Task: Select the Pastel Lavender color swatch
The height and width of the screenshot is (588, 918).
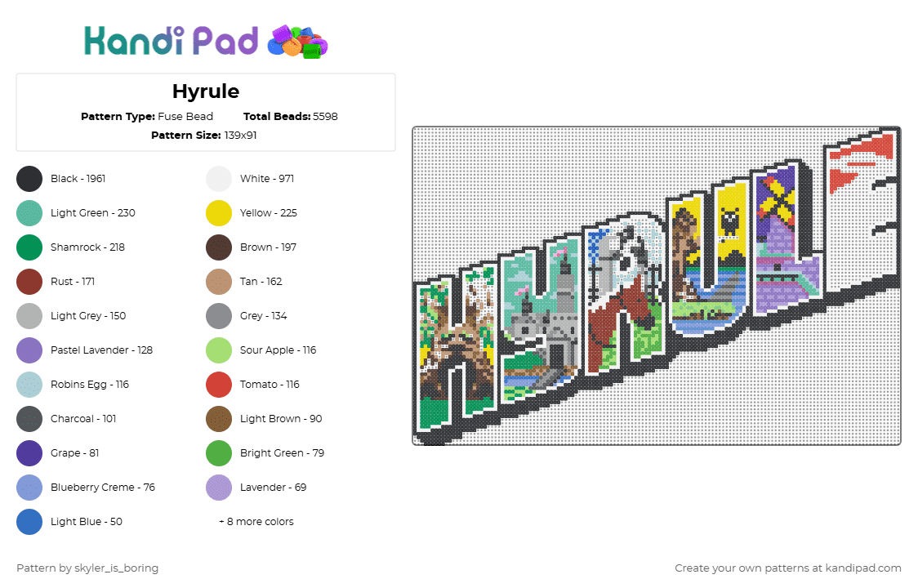Action: pos(29,350)
